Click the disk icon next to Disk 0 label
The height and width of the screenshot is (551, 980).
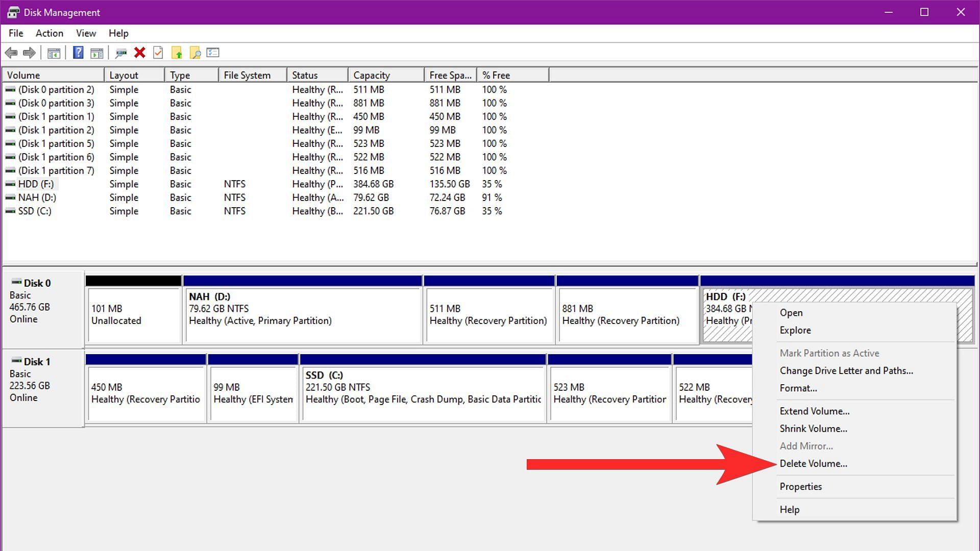tap(16, 282)
